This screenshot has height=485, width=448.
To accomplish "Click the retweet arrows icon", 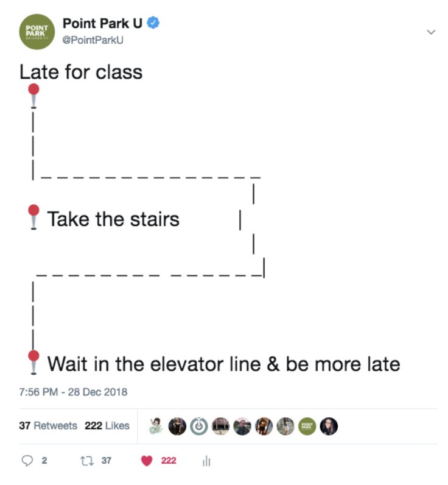I will pyautogui.click(x=87, y=461).
